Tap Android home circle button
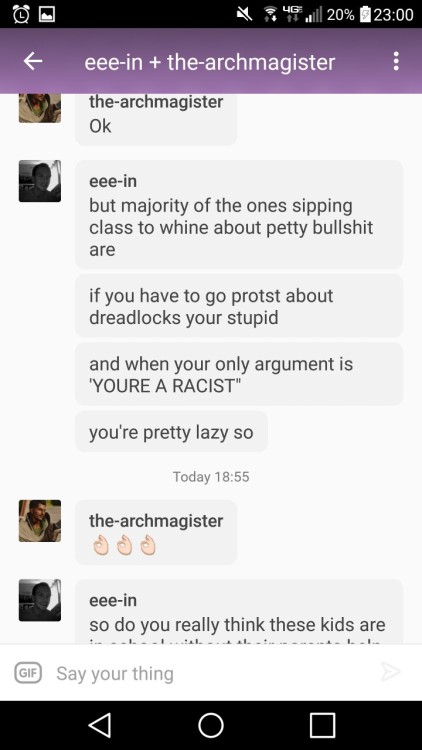422x750 pixels. 211,725
